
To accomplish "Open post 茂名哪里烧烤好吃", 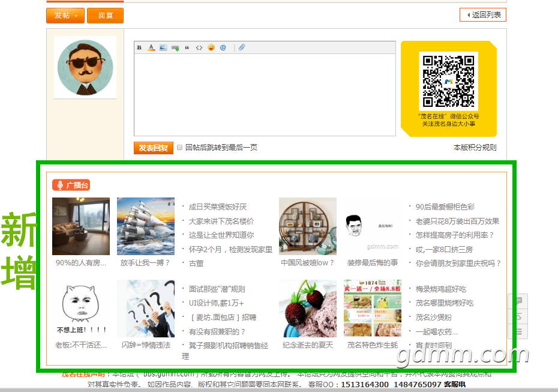I will click(x=445, y=303).
